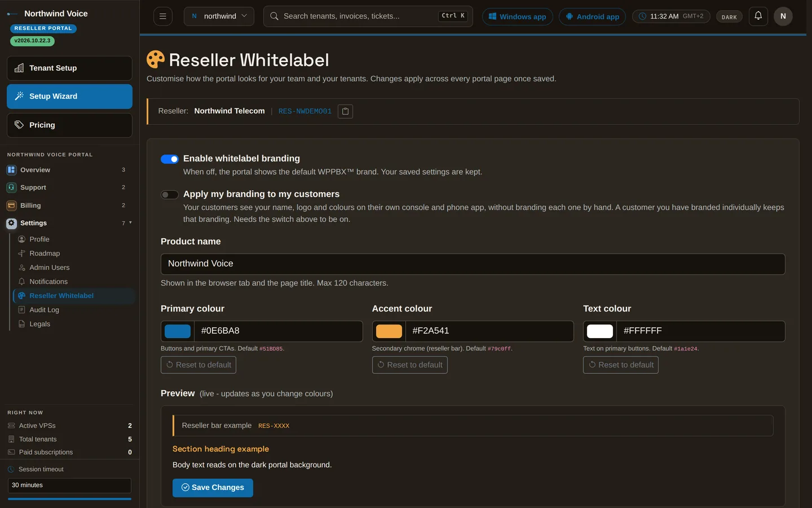Click the Overview dashboard icon
812x508 pixels.
tap(11, 170)
